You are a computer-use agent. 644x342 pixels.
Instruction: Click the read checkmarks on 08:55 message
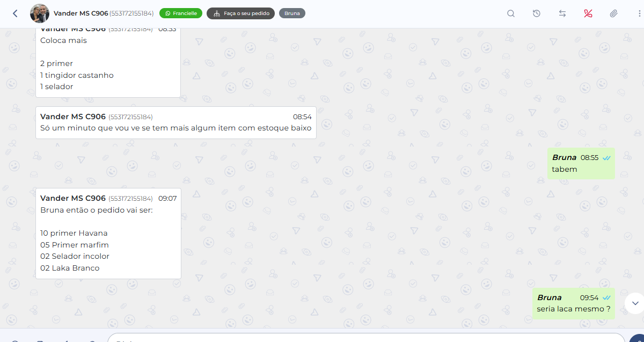[x=606, y=158]
